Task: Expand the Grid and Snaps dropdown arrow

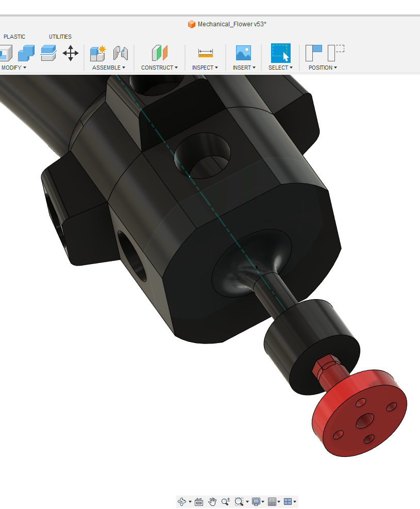Action: click(279, 502)
